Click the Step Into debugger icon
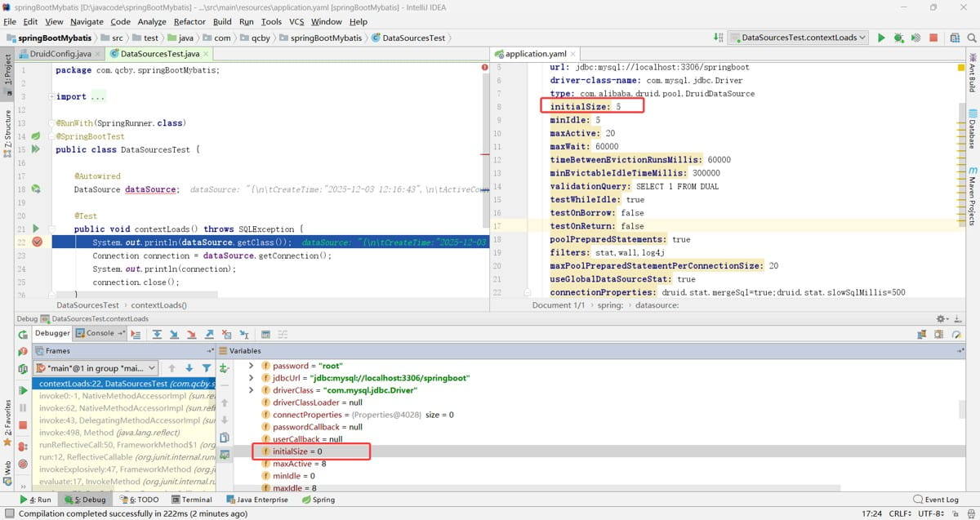The height and width of the screenshot is (520, 980). pyautogui.click(x=174, y=334)
